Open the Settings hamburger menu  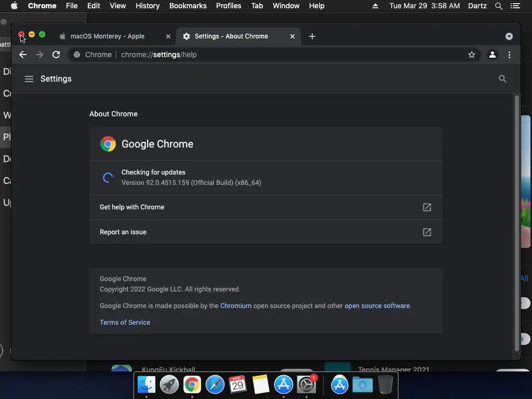[29, 79]
